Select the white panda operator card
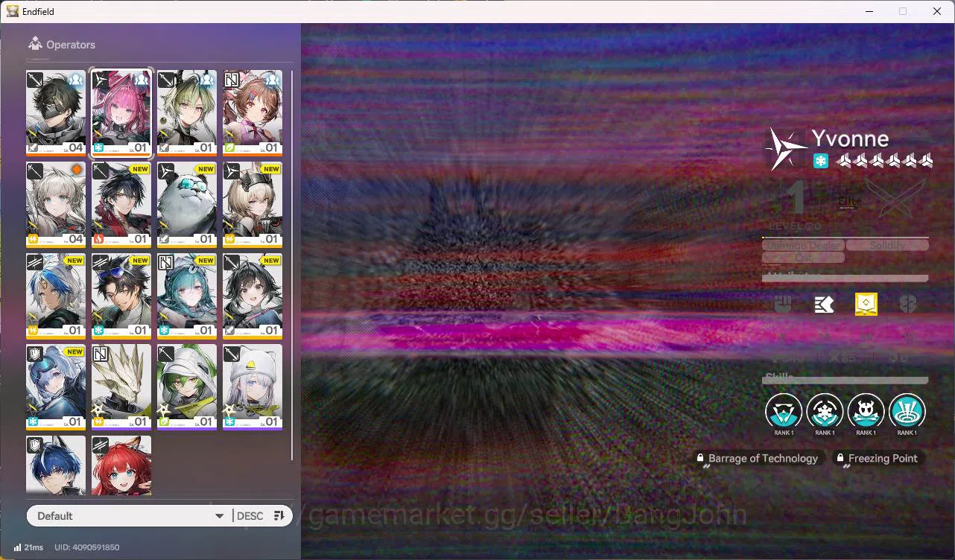955x560 pixels. click(187, 205)
